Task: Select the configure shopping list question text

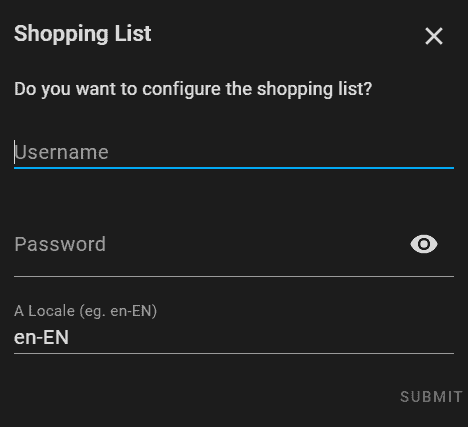Action: click(193, 89)
